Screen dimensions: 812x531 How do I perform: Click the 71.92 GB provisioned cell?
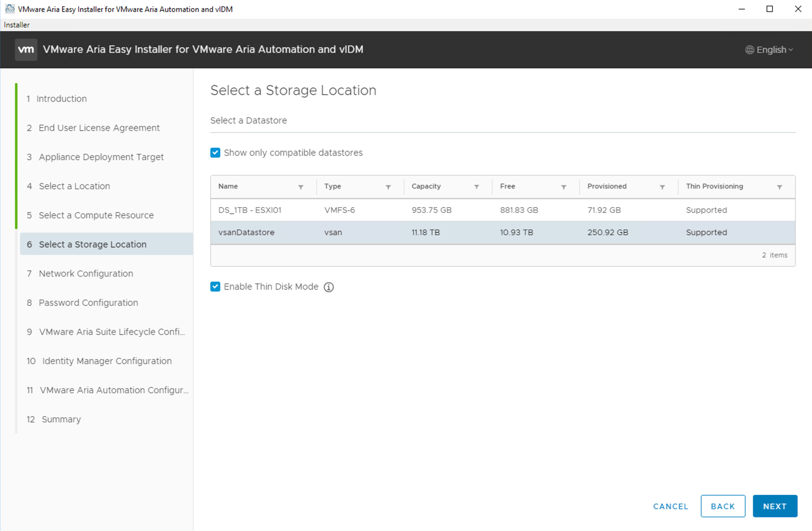point(604,210)
